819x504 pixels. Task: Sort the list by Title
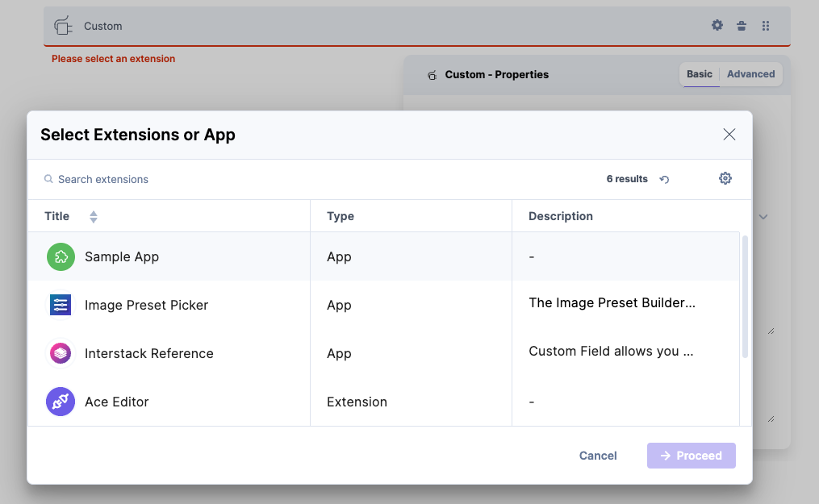94,217
